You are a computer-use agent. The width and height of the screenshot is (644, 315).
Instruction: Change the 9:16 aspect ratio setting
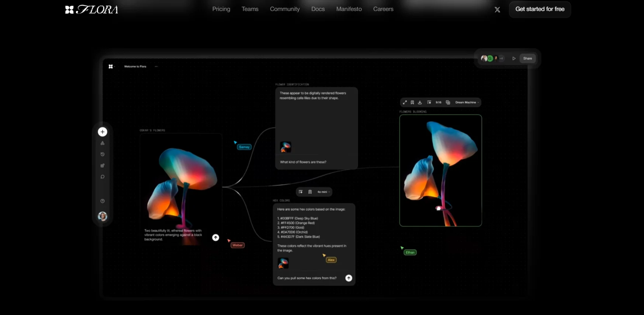point(439,102)
